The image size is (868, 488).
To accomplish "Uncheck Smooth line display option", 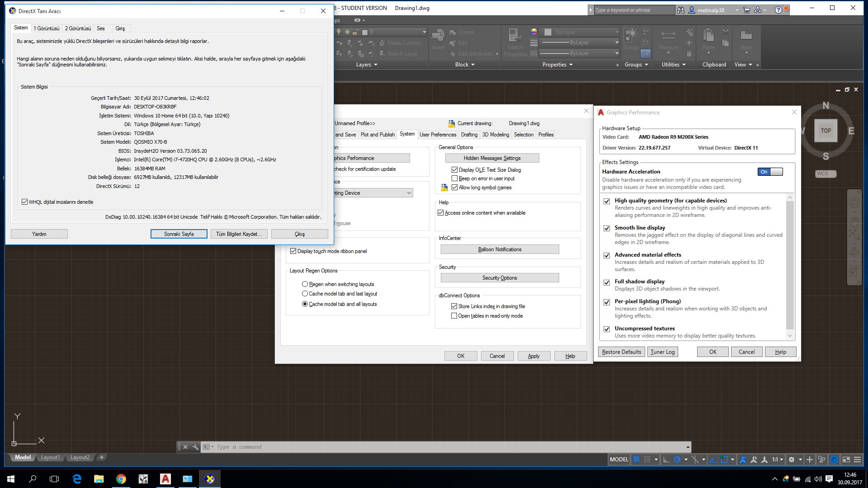I will [607, 228].
